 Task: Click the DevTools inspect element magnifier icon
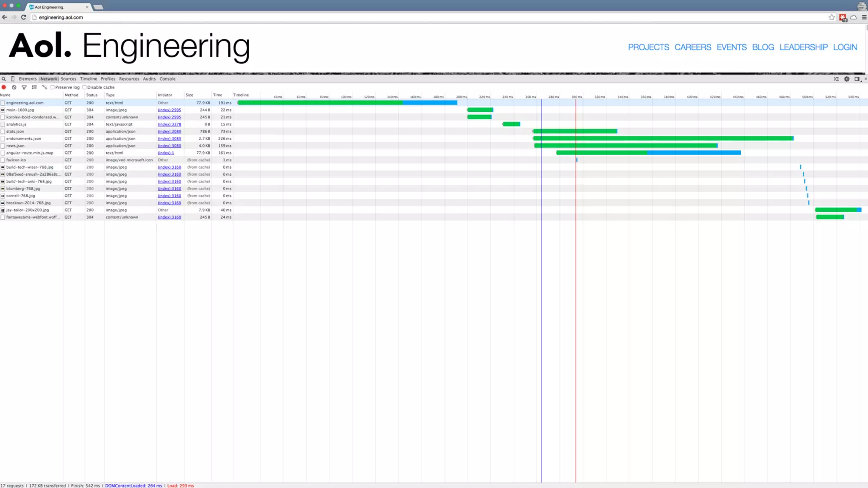[4, 79]
